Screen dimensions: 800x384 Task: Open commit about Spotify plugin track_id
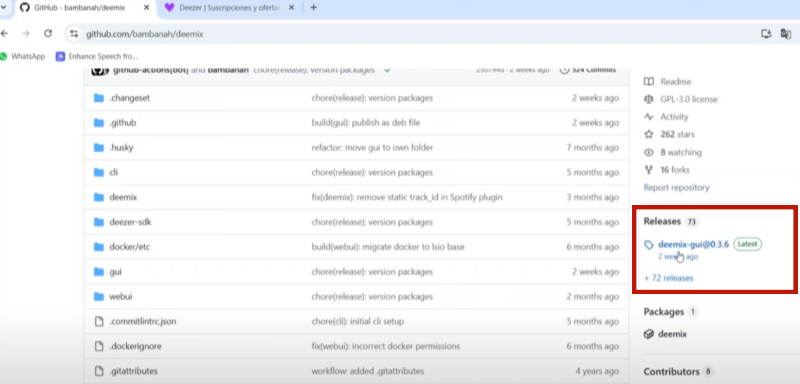coord(407,197)
